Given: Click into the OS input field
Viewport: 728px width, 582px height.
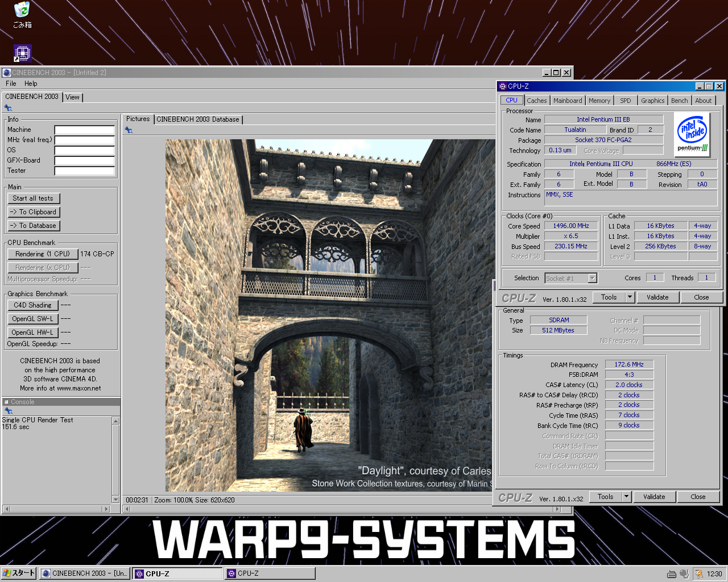Looking at the screenshot, I should coord(85,151).
